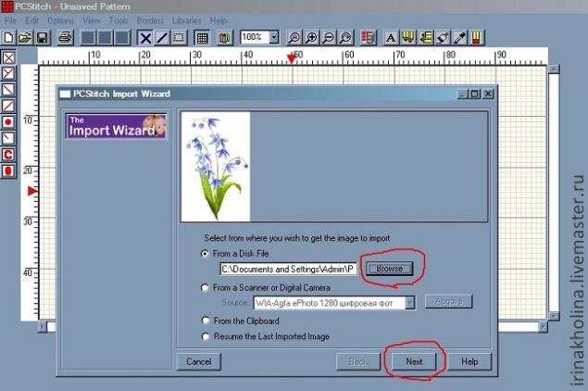Open the Help menu in menu bar
The width and height of the screenshot is (588, 391).
(218, 20)
